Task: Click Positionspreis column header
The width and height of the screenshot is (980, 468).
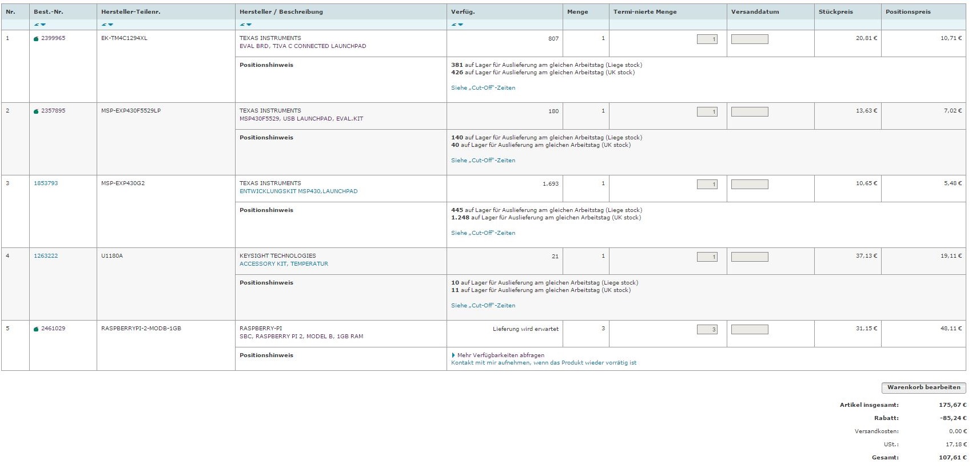Action: click(x=908, y=12)
